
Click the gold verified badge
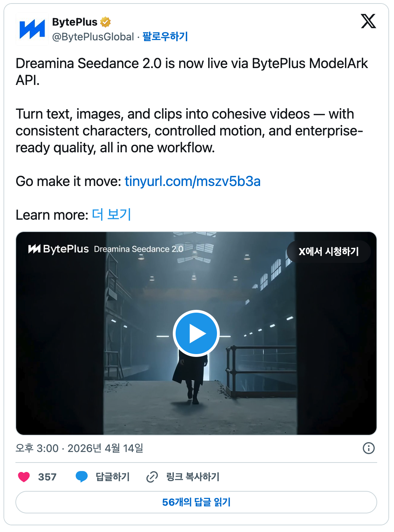(x=105, y=22)
